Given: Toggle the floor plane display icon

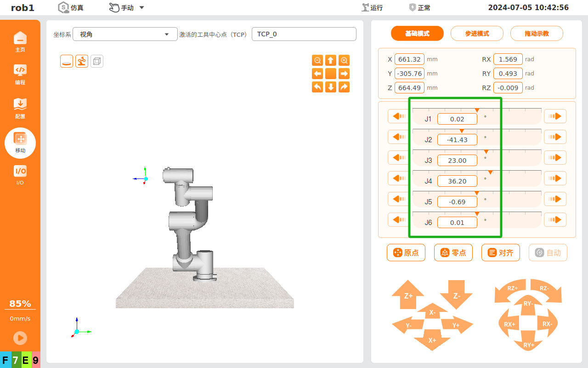Looking at the screenshot, I should (67, 61).
